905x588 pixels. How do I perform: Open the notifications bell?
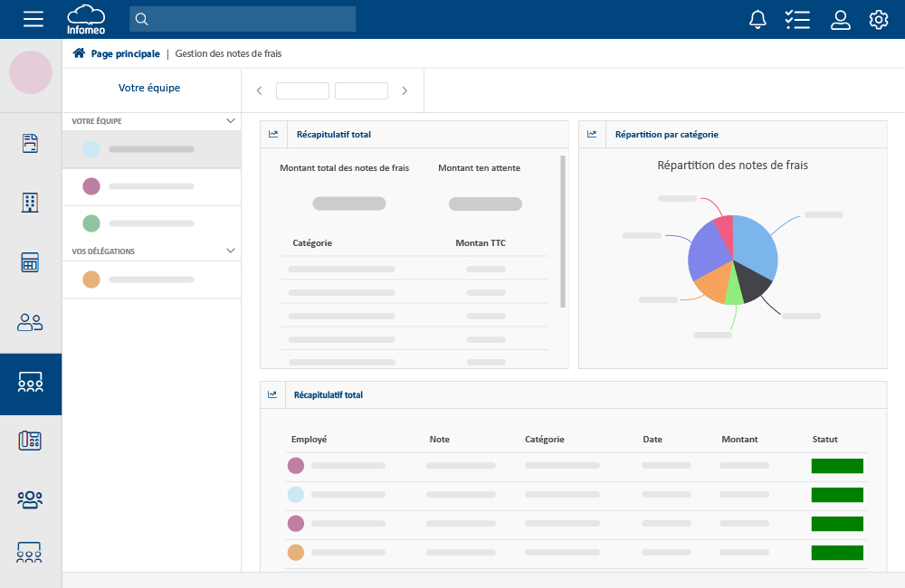click(758, 18)
